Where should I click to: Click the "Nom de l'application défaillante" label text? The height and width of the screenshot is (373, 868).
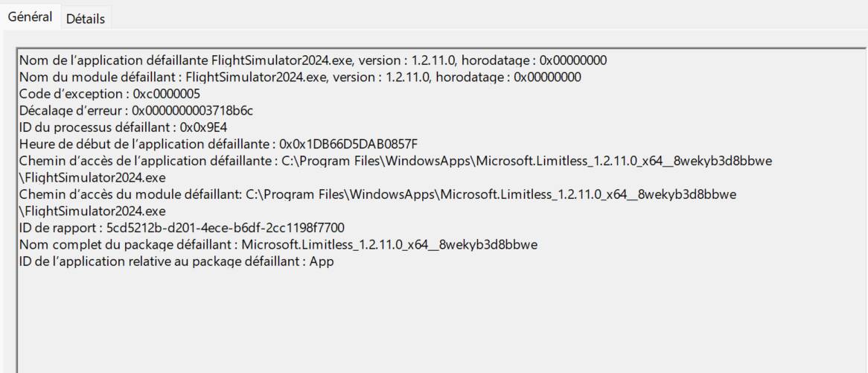pyautogui.click(x=99, y=60)
